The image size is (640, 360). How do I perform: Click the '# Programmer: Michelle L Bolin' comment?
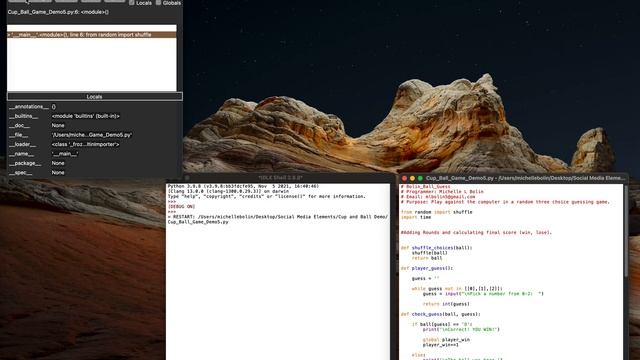(x=442, y=191)
